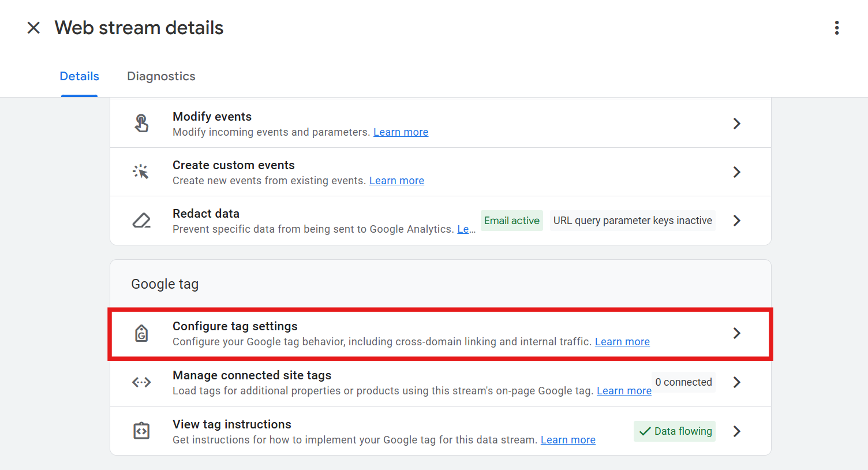
Task: Click the Create custom events title
Action: [234, 165]
